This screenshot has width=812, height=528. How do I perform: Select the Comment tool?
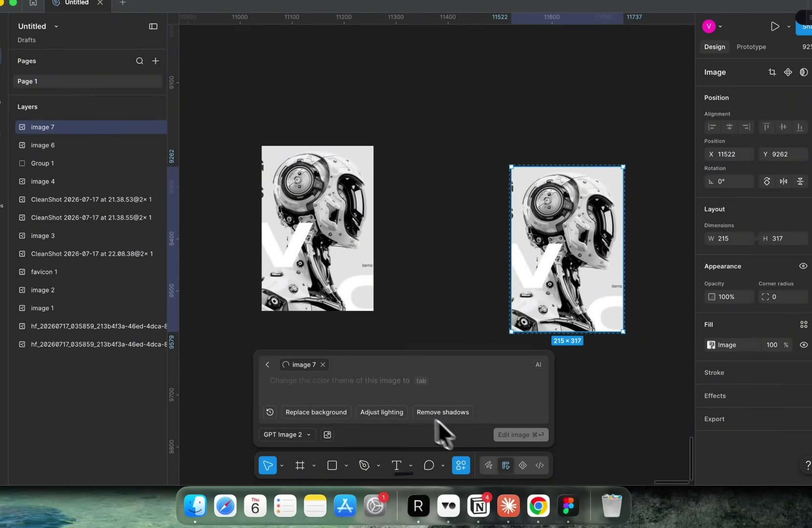(x=428, y=465)
